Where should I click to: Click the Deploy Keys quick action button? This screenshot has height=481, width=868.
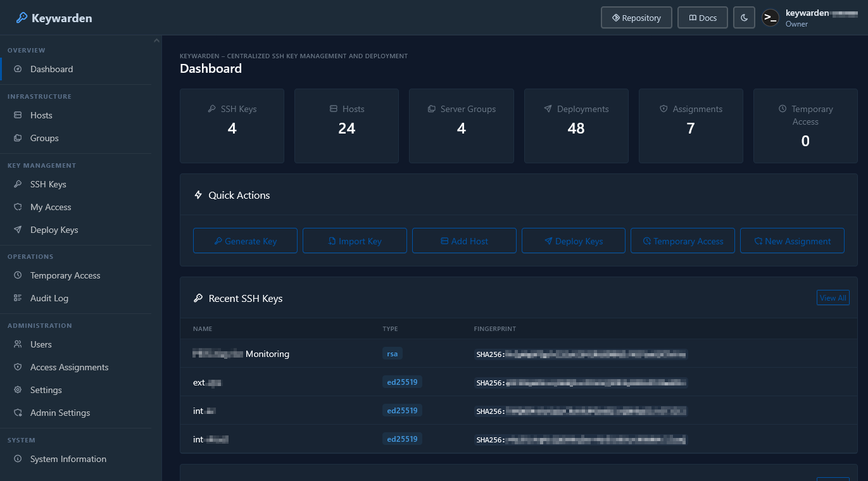pos(574,241)
